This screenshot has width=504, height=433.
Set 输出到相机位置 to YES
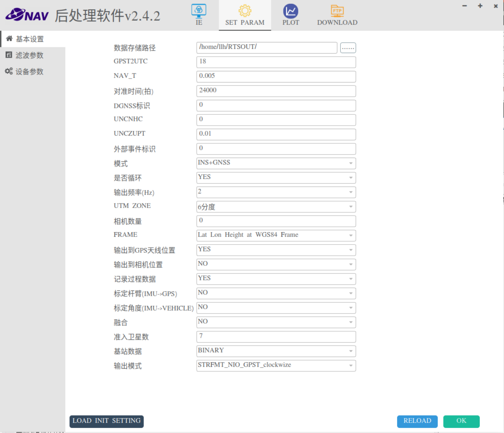(x=275, y=264)
